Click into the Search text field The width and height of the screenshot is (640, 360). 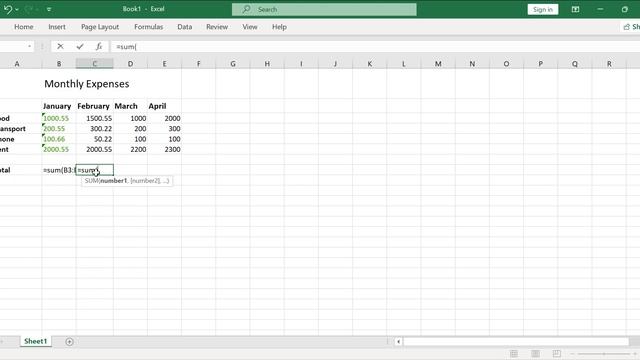click(324, 9)
